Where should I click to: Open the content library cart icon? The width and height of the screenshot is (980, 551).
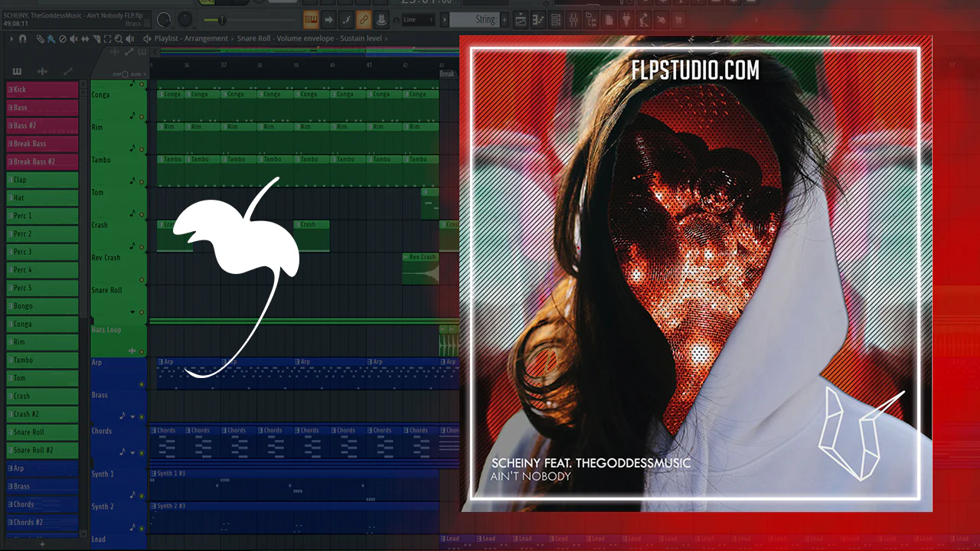(x=678, y=20)
